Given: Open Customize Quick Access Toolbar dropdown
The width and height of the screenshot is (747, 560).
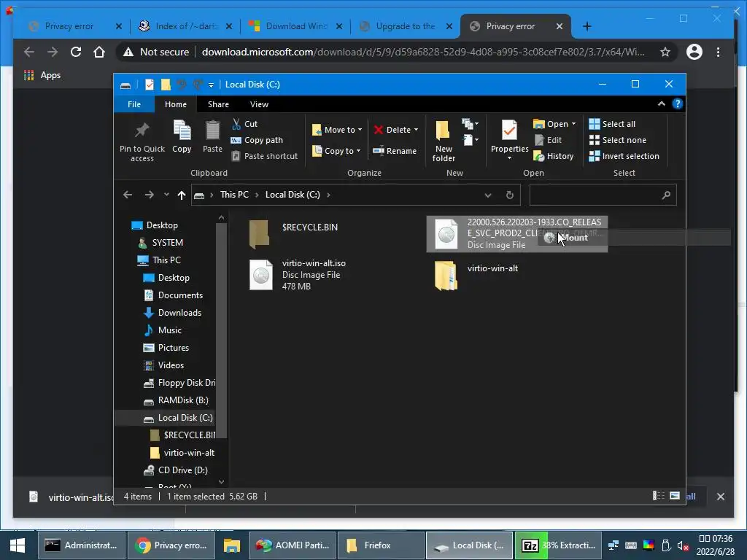Looking at the screenshot, I should point(211,85).
